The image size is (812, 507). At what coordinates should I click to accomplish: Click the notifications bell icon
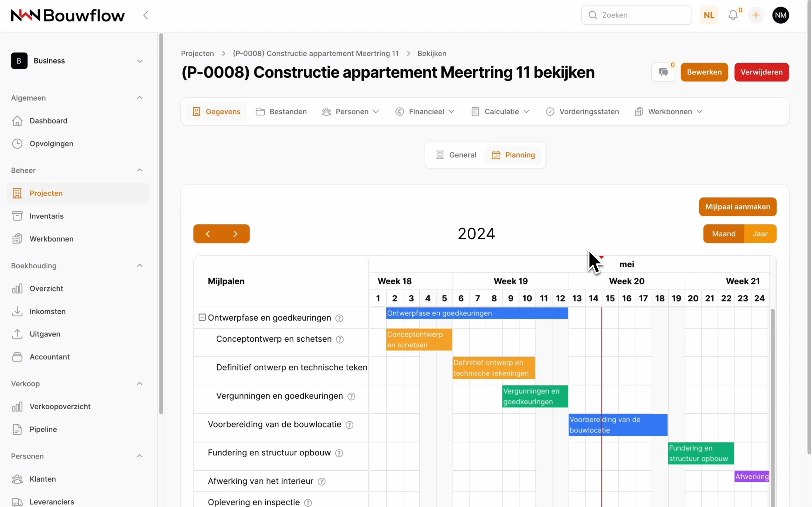[734, 15]
